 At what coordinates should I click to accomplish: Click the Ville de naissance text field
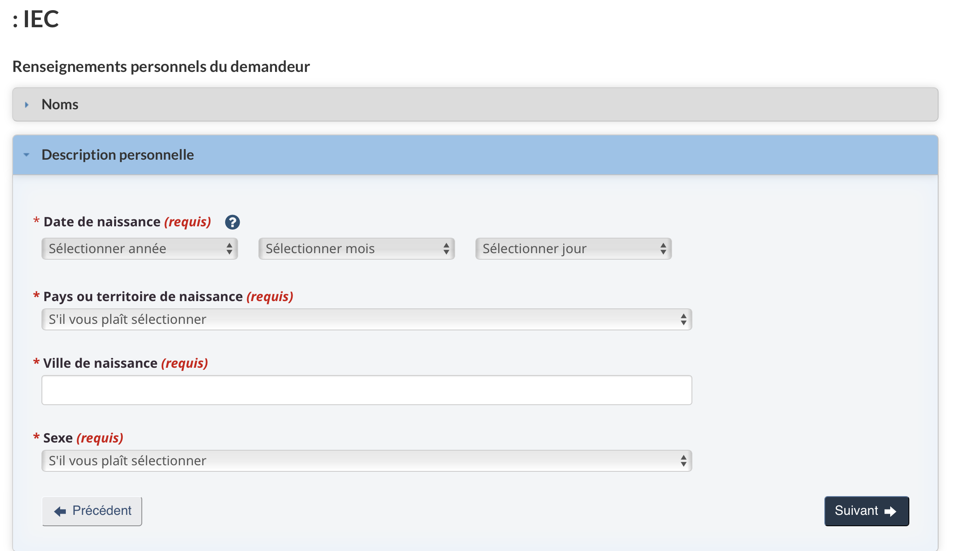(366, 390)
